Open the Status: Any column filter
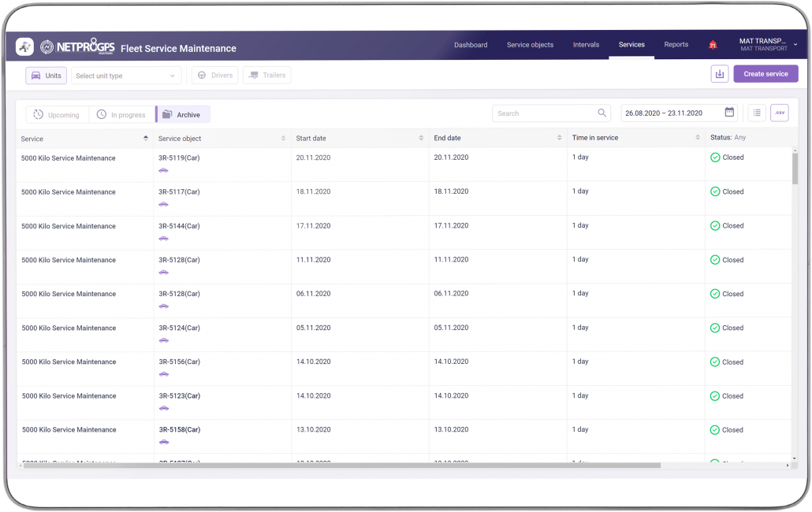The image size is (812, 512). [x=728, y=138]
